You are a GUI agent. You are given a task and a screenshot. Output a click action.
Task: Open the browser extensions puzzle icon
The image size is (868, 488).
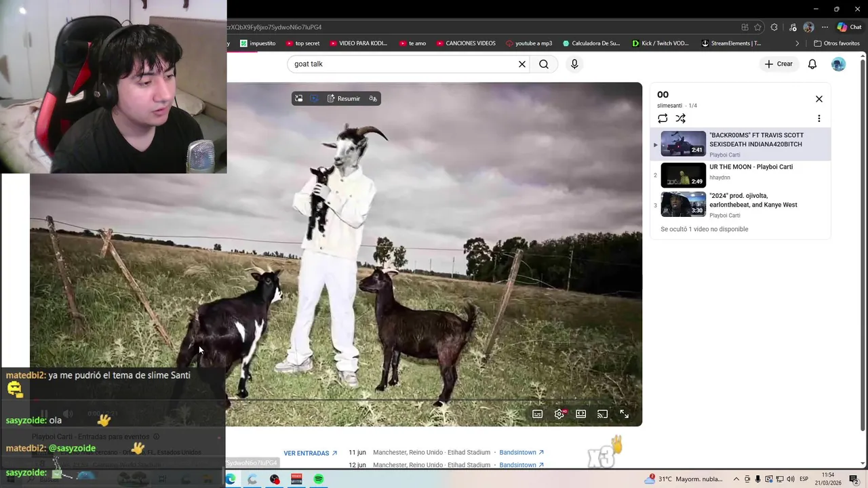775,27
